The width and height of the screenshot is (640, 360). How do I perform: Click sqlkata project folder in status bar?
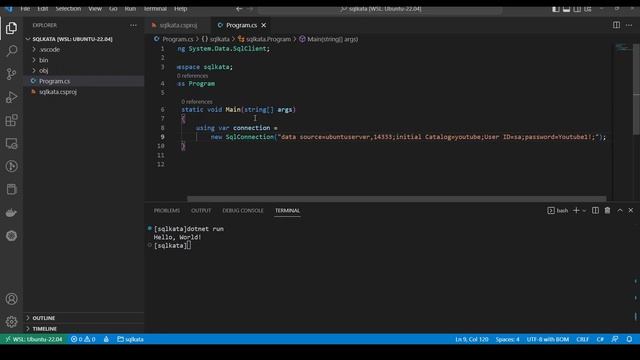[130, 339]
